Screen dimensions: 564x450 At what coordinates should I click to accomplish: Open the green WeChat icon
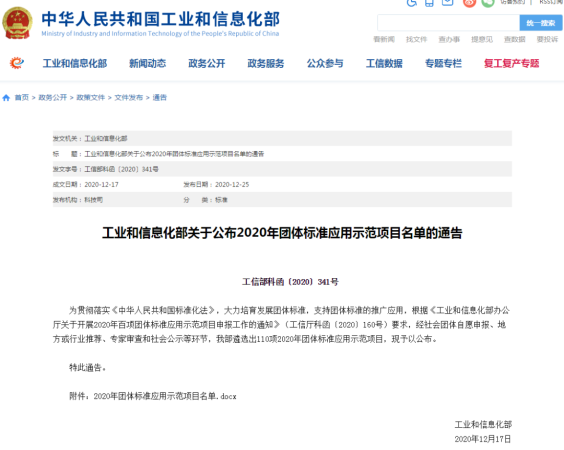pos(488,3)
